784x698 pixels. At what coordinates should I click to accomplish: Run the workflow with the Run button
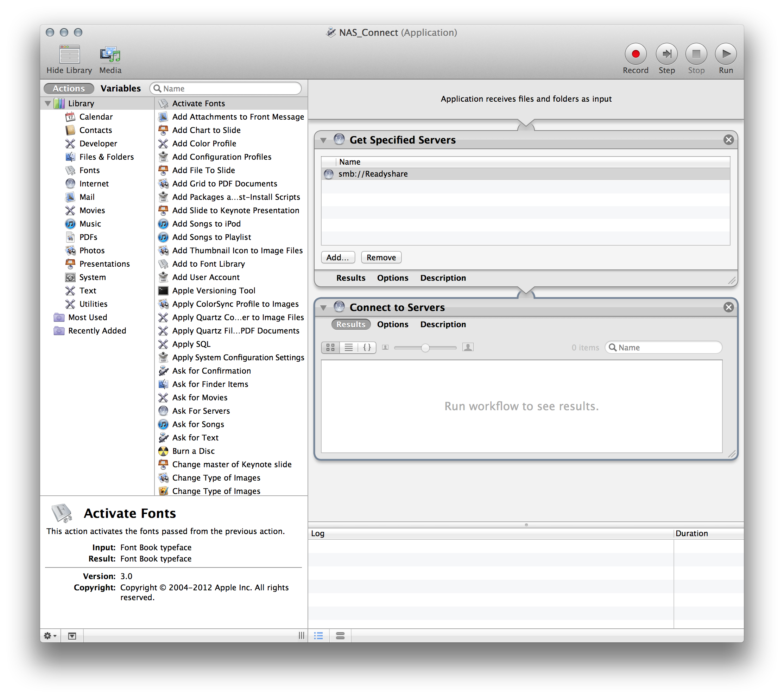click(x=725, y=54)
